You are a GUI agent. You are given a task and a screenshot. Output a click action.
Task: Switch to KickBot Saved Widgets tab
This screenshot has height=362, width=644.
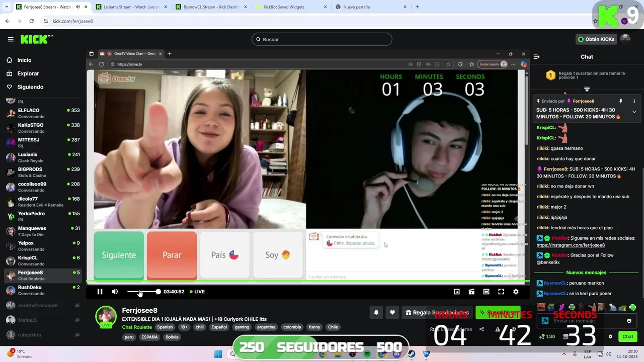point(289,7)
